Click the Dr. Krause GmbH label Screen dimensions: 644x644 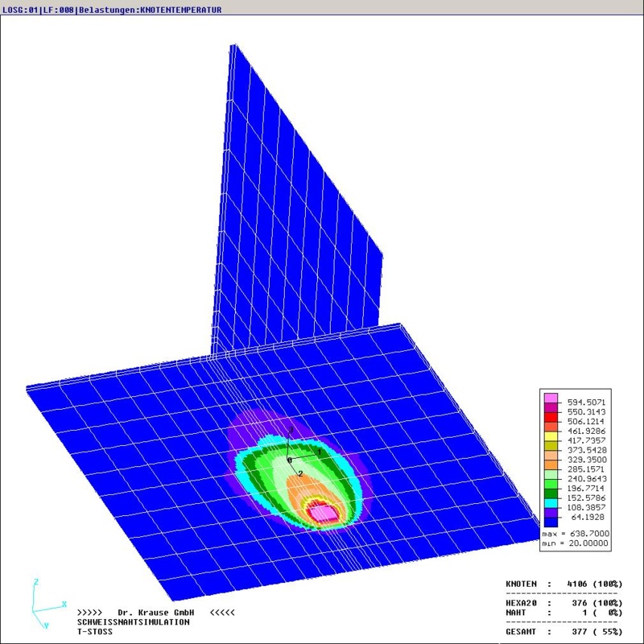tap(157, 613)
